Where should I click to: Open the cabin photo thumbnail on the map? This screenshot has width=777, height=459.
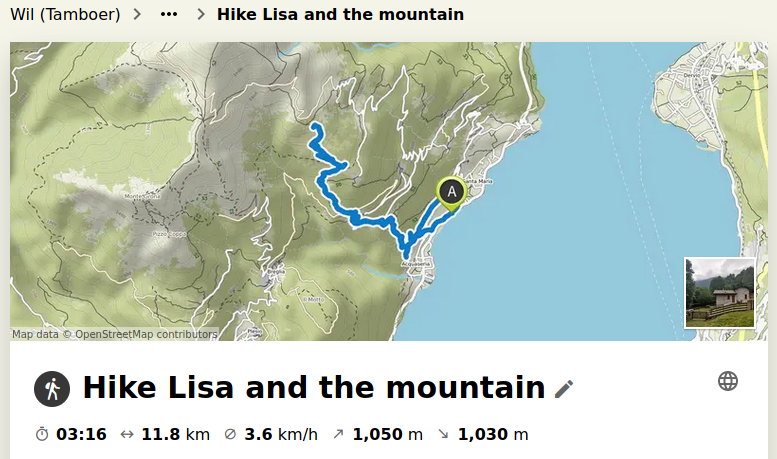click(x=720, y=292)
